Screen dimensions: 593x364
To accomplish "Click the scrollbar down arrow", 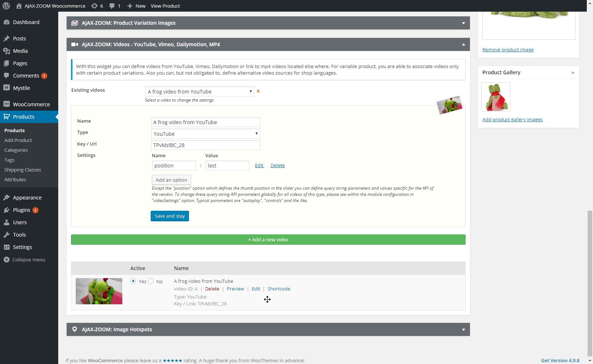I will 590,361.
